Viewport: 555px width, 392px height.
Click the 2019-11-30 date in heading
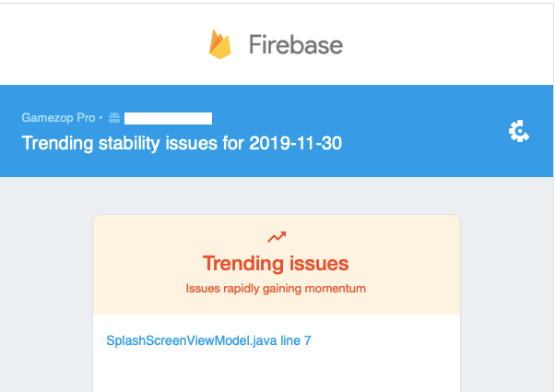pyautogui.click(x=296, y=143)
